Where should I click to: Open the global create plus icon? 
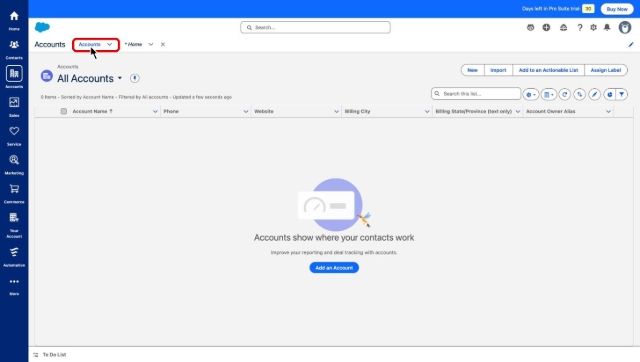(x=546, y=27)
